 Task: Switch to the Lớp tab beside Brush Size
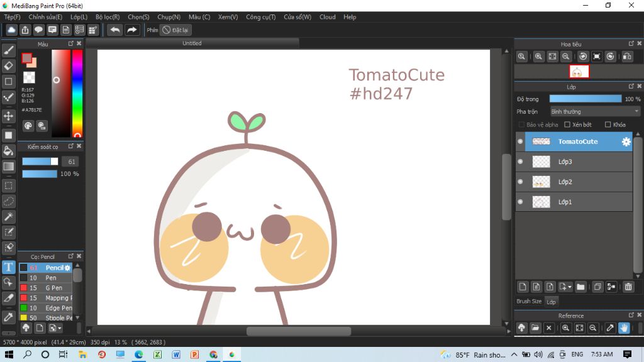pyautogui.click(x=551, y=302)
